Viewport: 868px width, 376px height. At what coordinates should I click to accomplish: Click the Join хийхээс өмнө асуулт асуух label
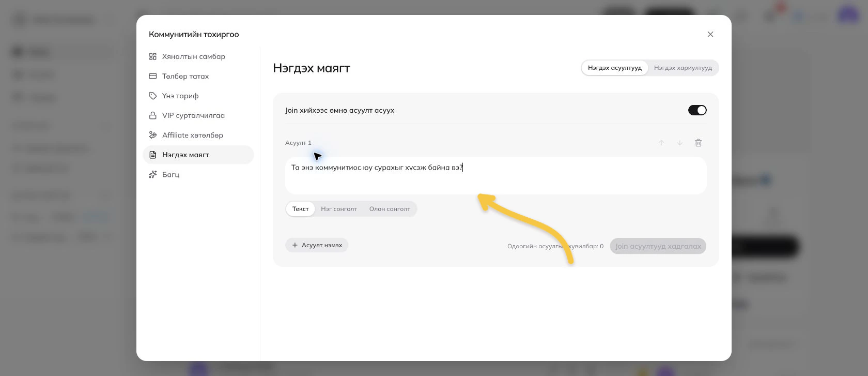point(339,110)
